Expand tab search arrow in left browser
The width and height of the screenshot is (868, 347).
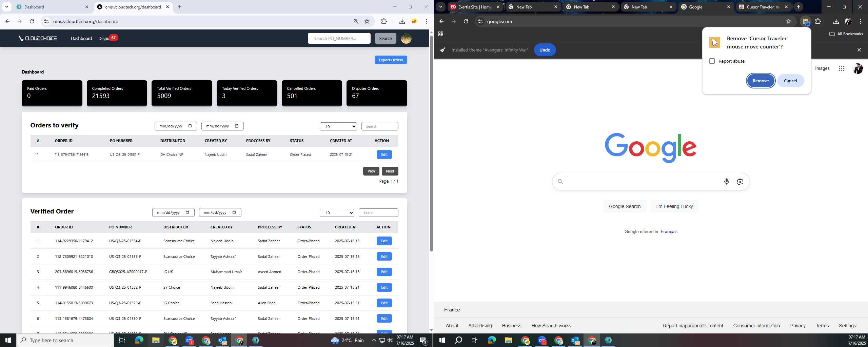(x=6, y=7)
